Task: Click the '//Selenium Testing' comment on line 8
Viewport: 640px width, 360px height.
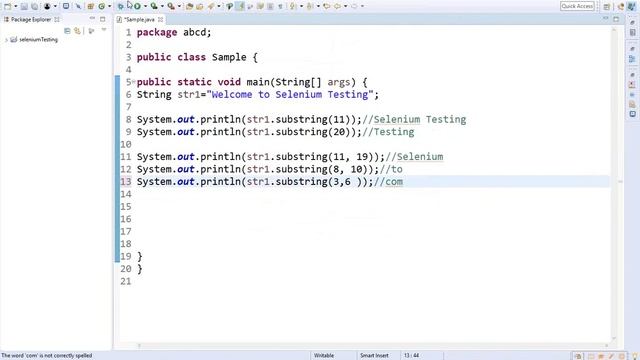Action: pos(414,120)
